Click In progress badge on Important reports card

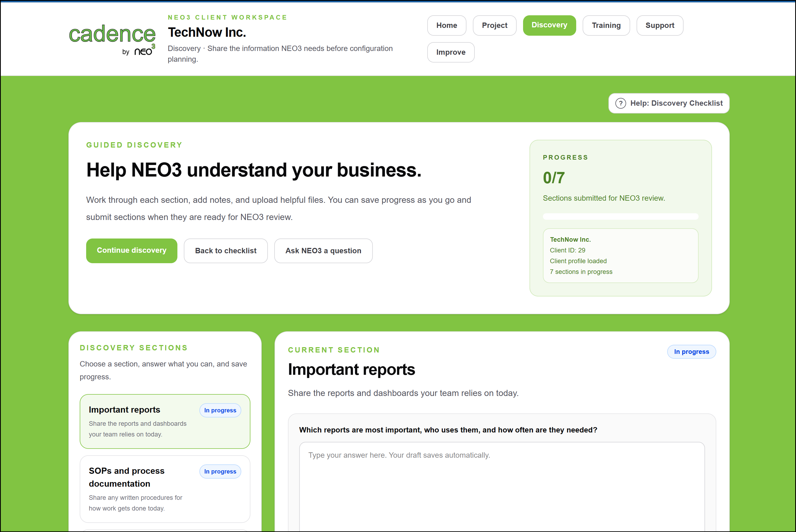click(x=220, y=410)
